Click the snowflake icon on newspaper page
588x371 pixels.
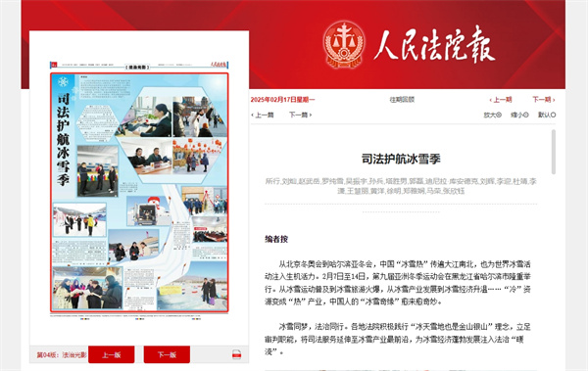[63, 81]
